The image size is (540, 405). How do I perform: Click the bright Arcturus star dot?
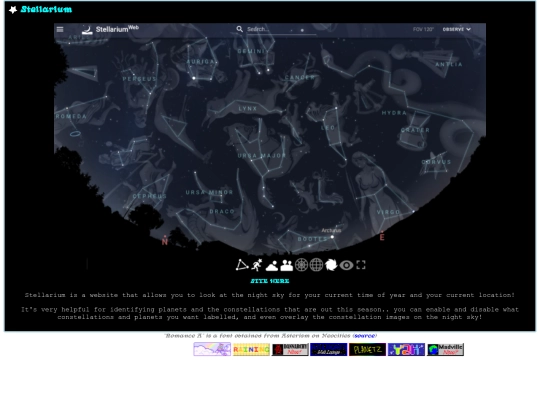[x=332, y=237]
